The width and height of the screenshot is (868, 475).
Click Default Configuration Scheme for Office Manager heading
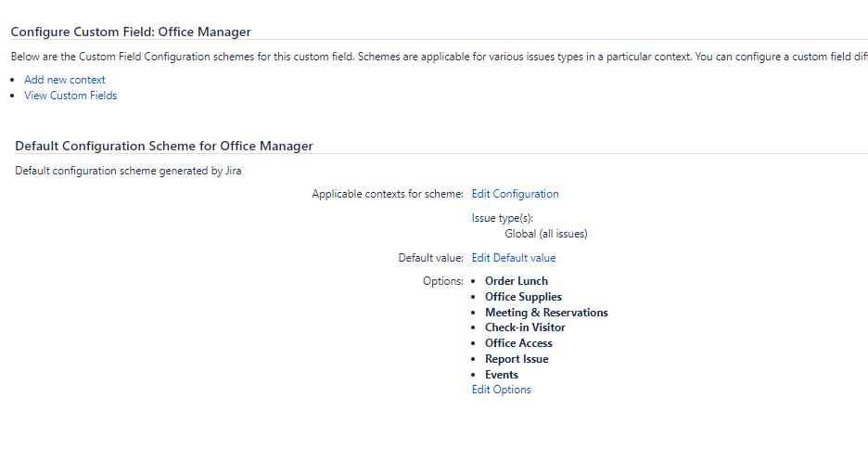coord(164,146)
